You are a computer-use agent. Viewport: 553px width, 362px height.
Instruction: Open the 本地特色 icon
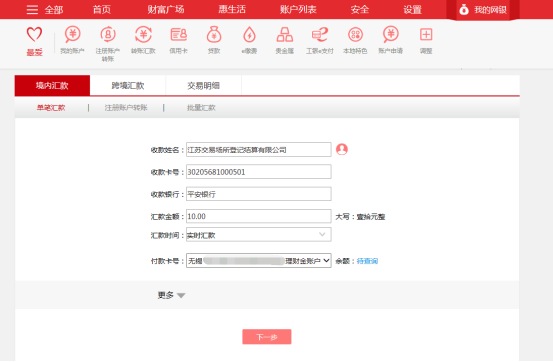[355, 35]
